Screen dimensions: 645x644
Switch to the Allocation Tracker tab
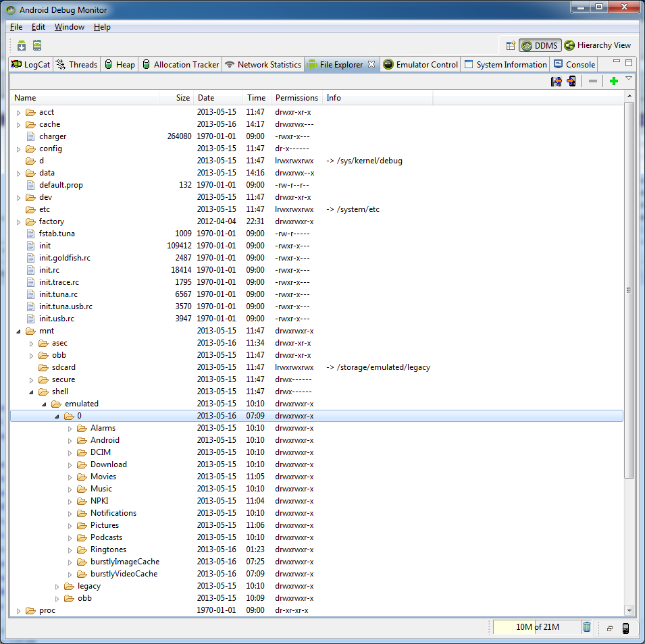click(x=180, y=65)
